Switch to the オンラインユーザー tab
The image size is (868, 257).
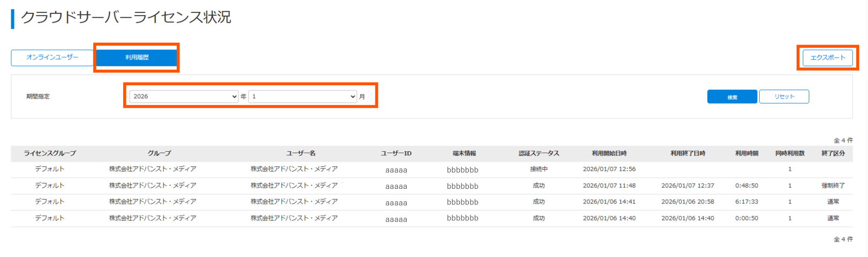click(x=53, y=57)
